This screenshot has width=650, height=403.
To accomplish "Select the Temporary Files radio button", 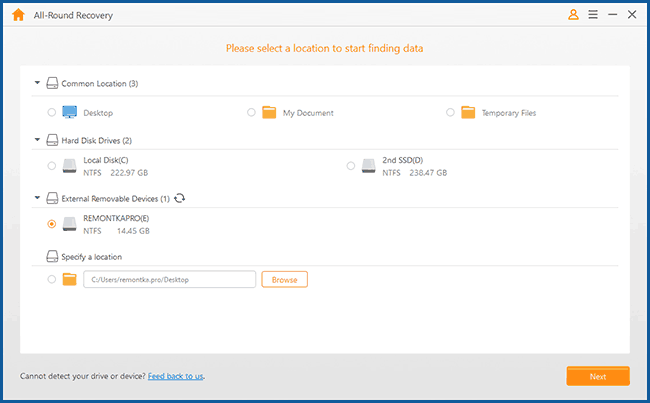I will 451,113.
